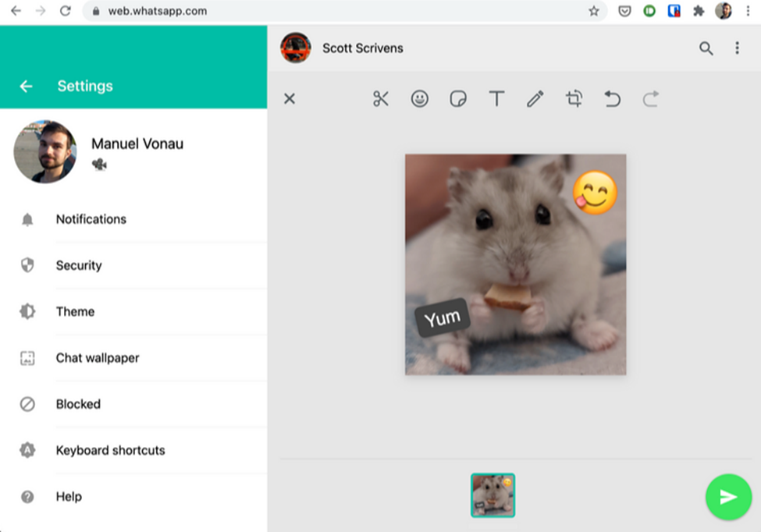Viewport: 761px width, 532px height.
Task: Redo last edit
Action: (x=651, y=99)
